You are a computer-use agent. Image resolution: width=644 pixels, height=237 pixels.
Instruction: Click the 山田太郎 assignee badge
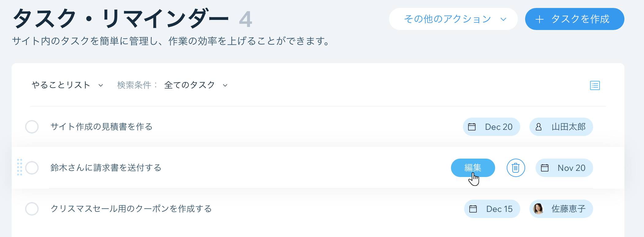(x=561, y=127)
